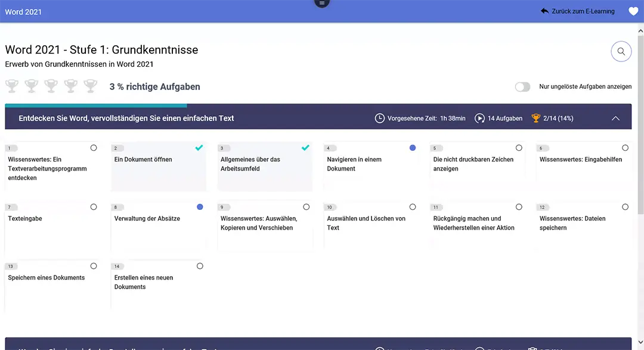This screenshot has height=350, width=644.
Task: Click the green checkmark on Ein Dokument öffnen
Action: tap(199, 147)
